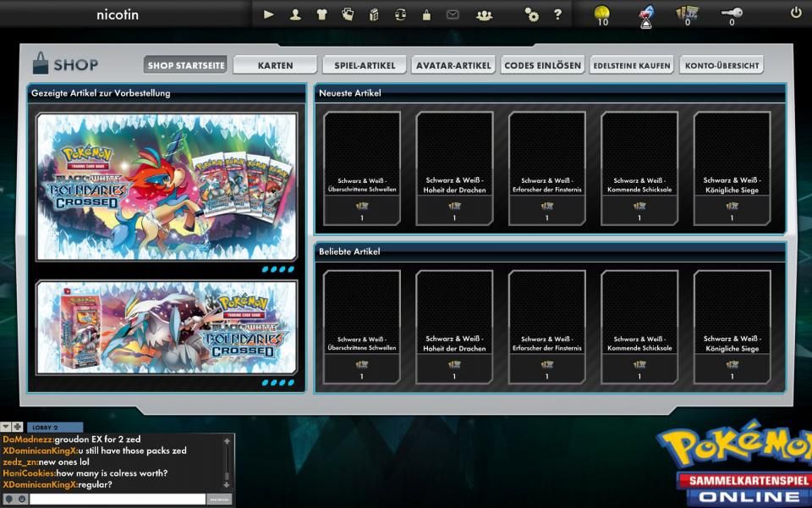This screenshot has height=508, width=812.
Task: Open the friends group icon
Action: tap(484, 15)
